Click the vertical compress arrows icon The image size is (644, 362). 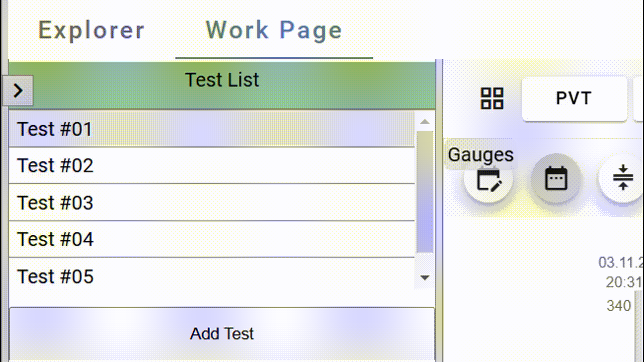[x=623, y=178]
